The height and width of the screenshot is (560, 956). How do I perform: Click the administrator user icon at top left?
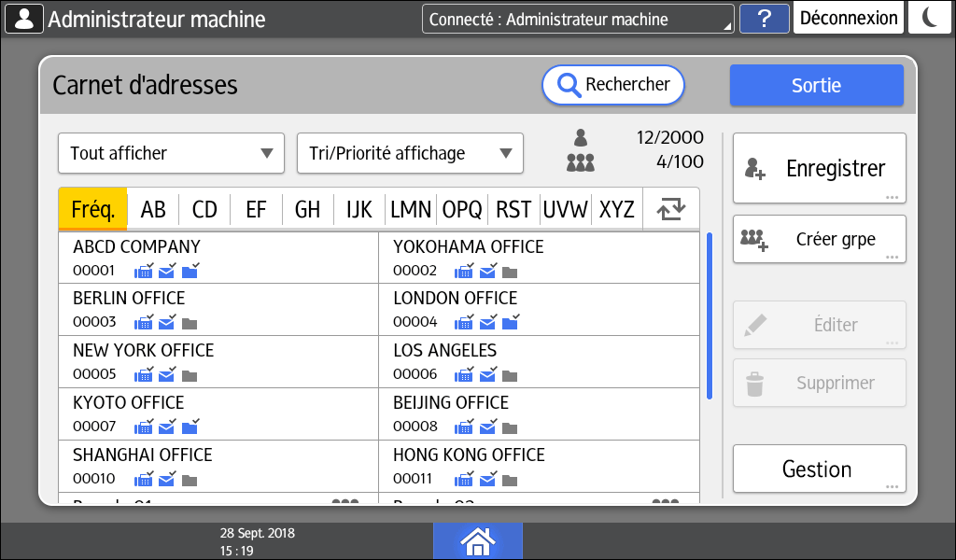[x=23, y=19]
